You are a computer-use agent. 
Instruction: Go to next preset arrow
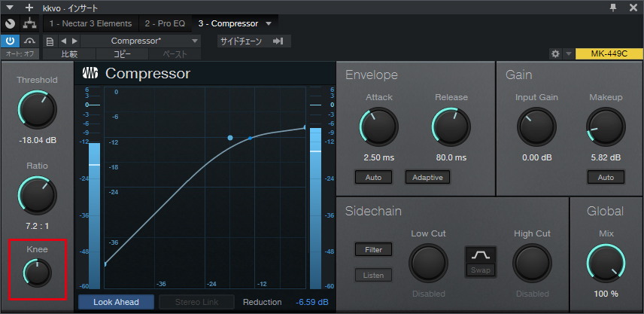pos(74,41)
